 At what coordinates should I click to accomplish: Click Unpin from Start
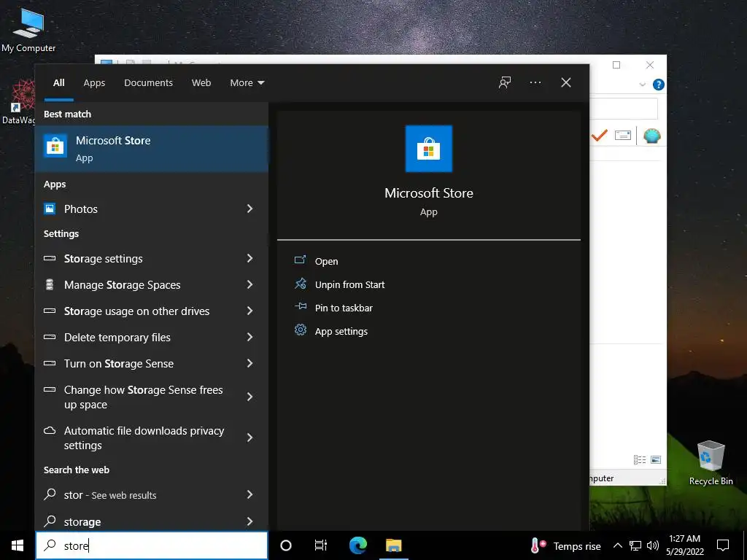[x=349, y=284]
